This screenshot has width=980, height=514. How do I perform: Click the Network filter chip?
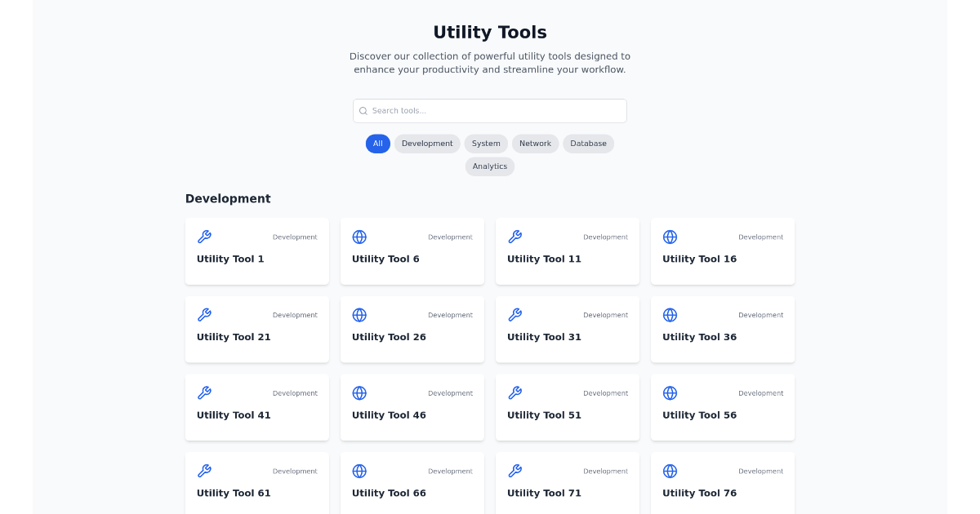click(x=535, y=144)
